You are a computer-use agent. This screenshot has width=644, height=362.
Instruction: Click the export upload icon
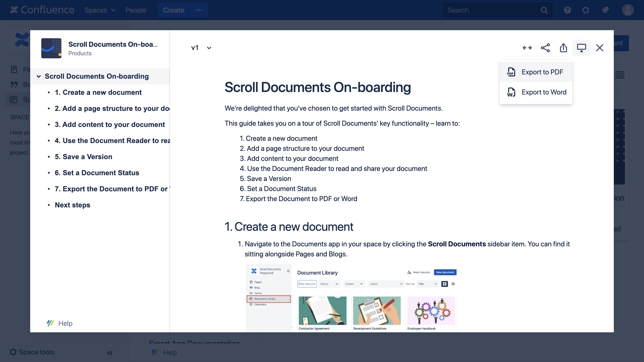pyautogui.click(x=563, y=48)
